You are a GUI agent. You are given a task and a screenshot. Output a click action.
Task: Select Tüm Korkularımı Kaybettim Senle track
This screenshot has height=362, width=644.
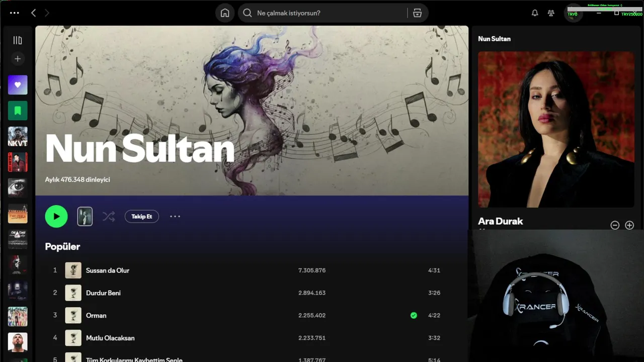(134, 359)
